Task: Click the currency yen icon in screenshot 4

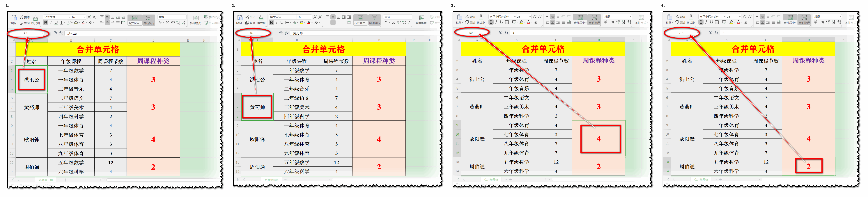Action: (x=816, y=22)
